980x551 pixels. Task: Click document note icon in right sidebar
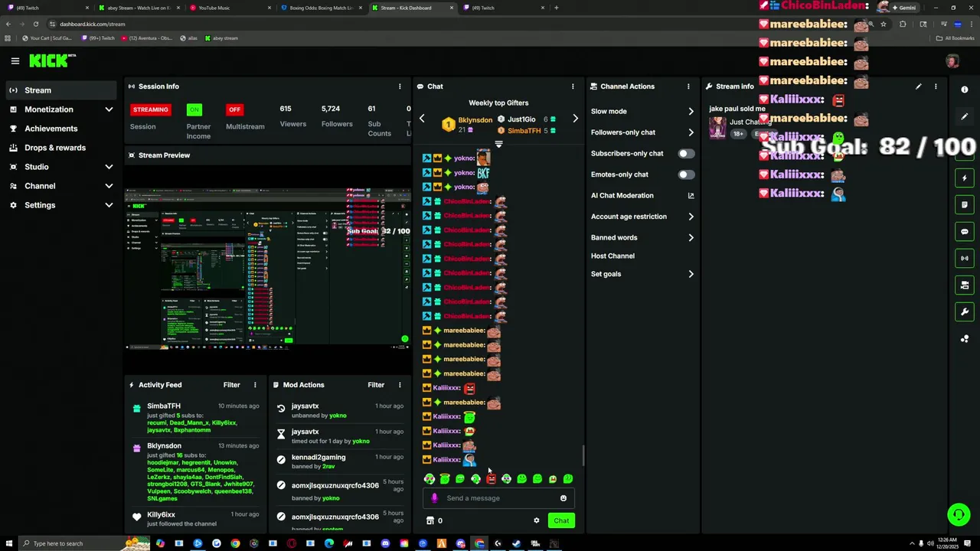(965, 204)
